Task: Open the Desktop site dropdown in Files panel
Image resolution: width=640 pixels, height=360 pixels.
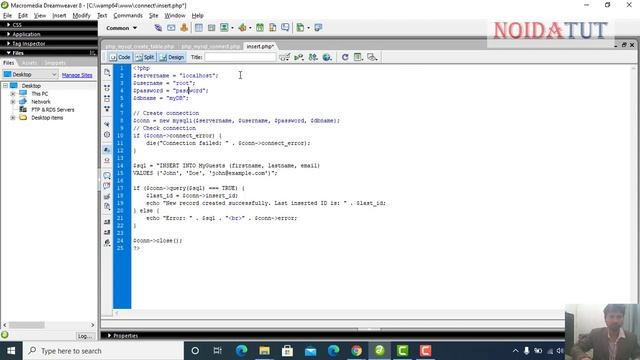Action: tap(30, 74)
